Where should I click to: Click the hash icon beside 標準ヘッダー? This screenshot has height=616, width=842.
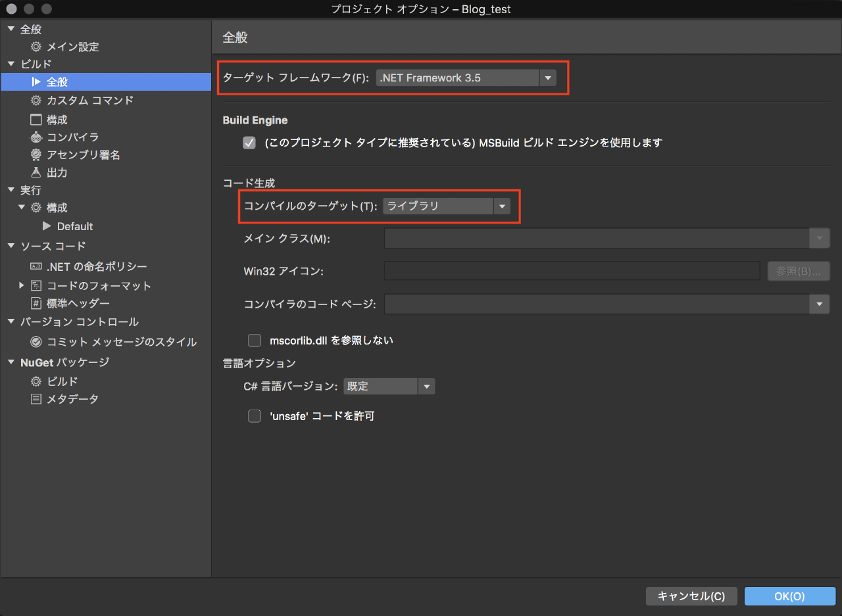[36, 303]
